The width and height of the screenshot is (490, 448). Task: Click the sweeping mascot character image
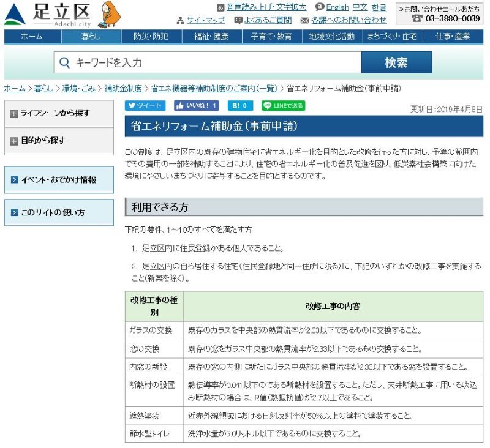[109, 14]
